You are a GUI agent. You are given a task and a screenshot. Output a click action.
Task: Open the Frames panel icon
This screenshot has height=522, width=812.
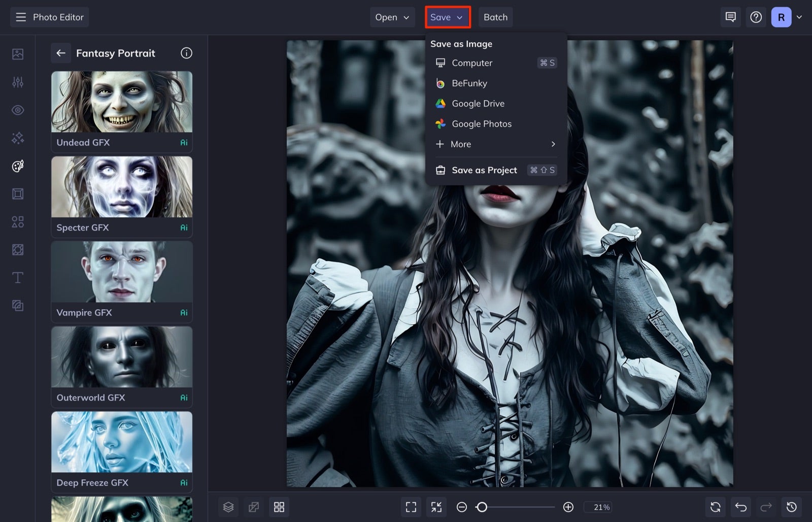click(x=17, y=193)
